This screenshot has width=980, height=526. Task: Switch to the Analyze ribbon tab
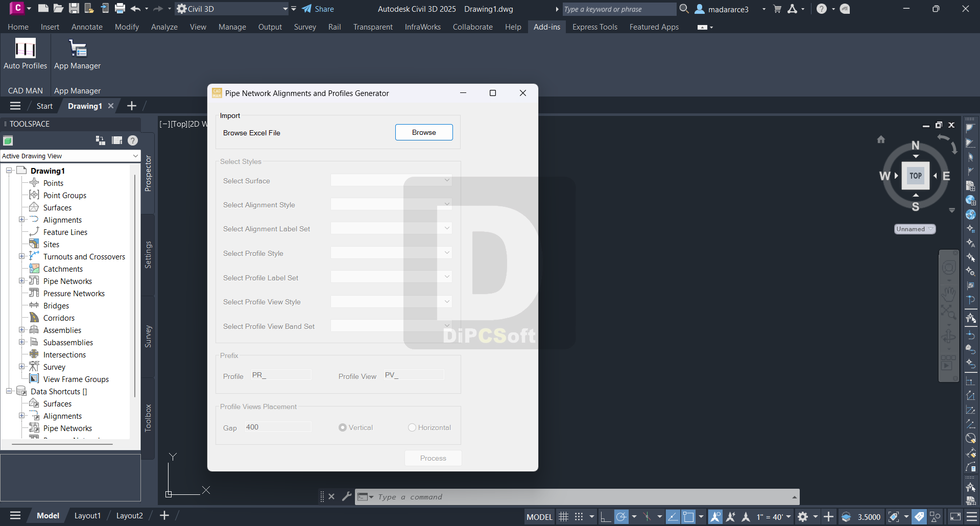pos(164,27)
